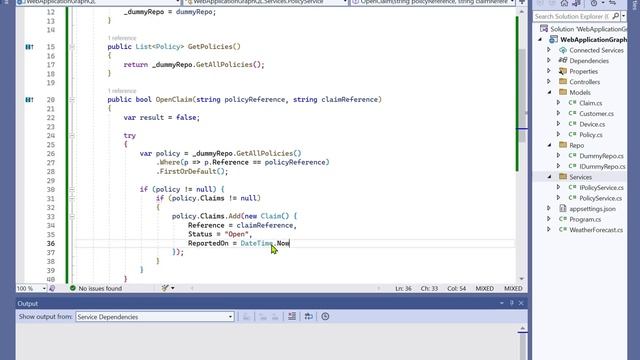Image resolution: width=640 pixels, height=360 pixels.
Task: Click the appsettings.json file icon
Action: click(x=563, y=209)
